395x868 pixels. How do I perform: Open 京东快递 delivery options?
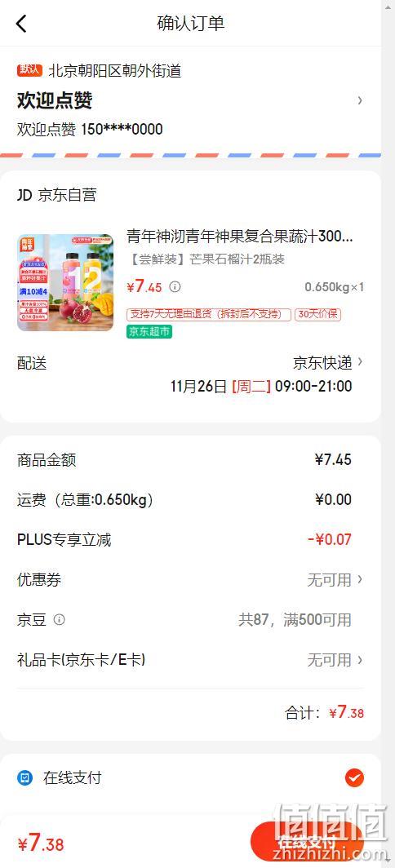[x=328, y=362]
